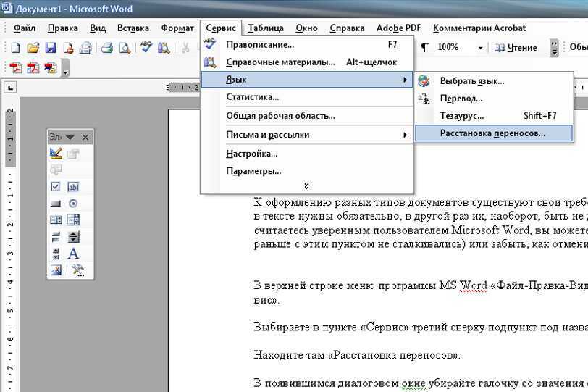
Task: Click the PDF with envelope email icon
Action: point(50,68)
